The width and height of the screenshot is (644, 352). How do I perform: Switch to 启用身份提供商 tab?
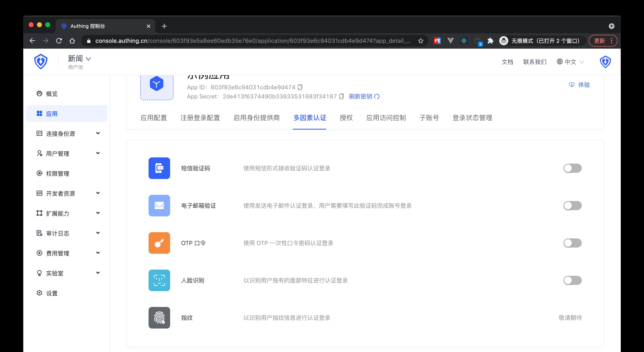(x=256, y=118)
